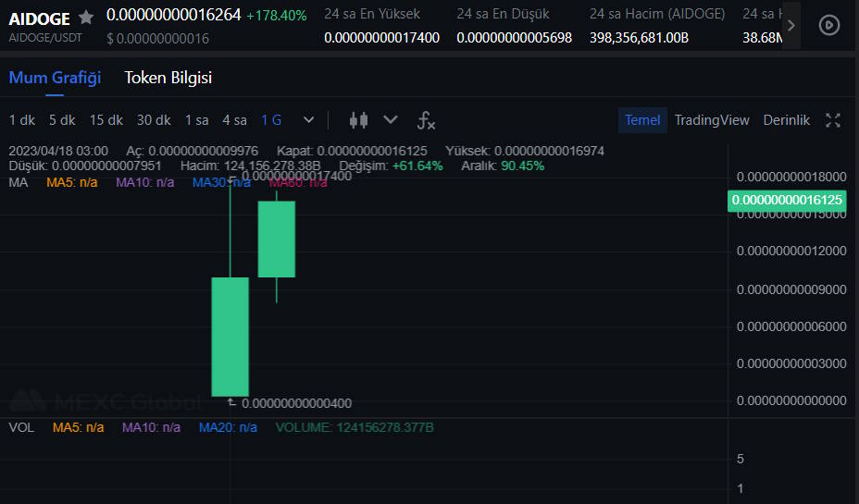Select the 1 G daily interval
This screenshot has height=504, width=859.
(271, 120)
